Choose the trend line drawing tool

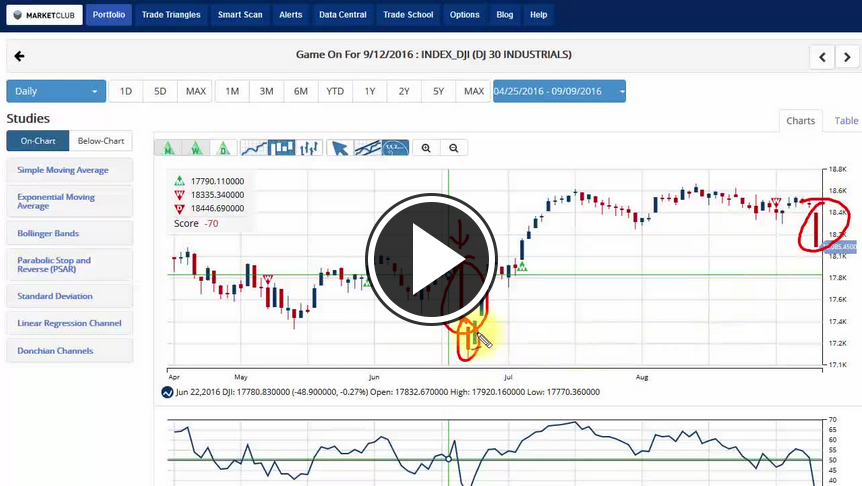click(368, 148)
